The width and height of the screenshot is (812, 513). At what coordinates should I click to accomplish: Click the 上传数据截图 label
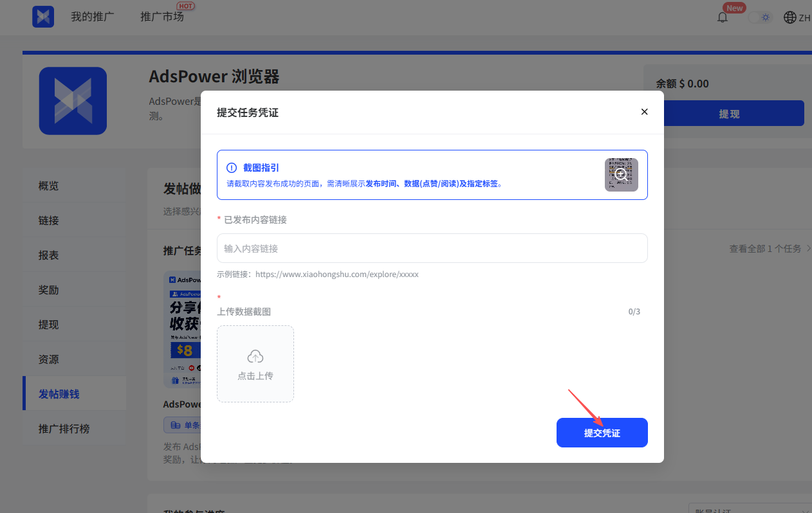[244, 312]
